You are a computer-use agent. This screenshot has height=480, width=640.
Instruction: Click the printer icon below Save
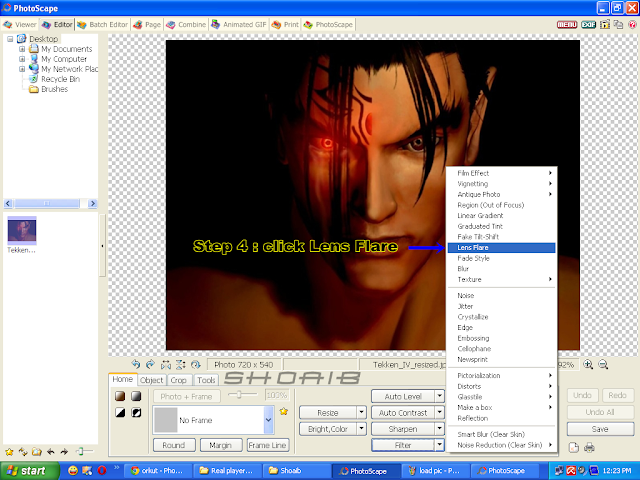(589, 448)
